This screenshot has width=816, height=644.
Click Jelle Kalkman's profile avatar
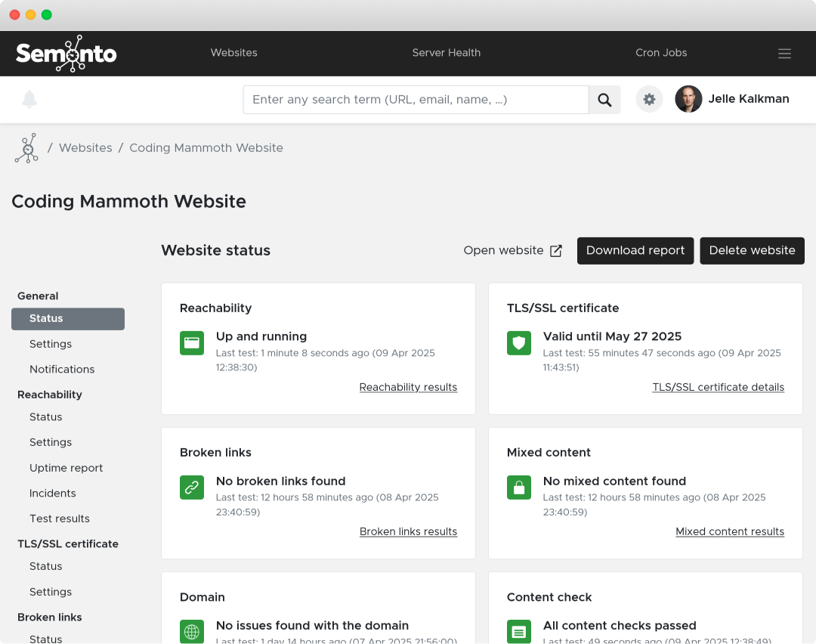tap(688, 99)
